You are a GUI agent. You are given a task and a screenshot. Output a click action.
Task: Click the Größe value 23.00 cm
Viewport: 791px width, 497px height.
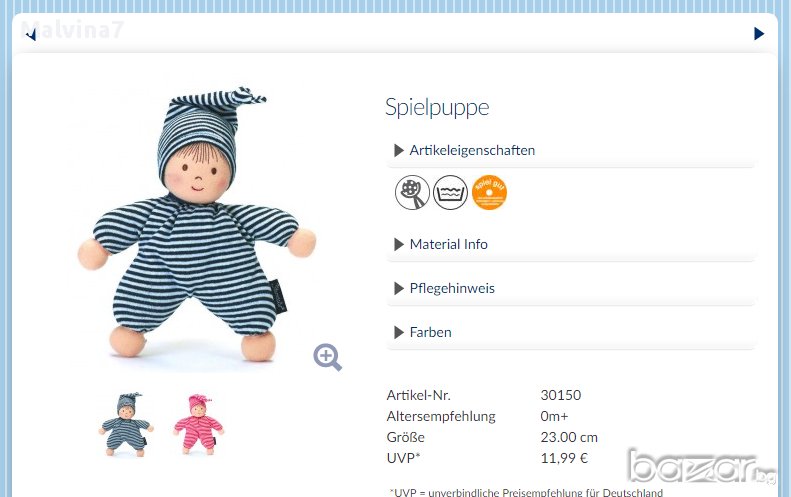[x=569, y=437]
